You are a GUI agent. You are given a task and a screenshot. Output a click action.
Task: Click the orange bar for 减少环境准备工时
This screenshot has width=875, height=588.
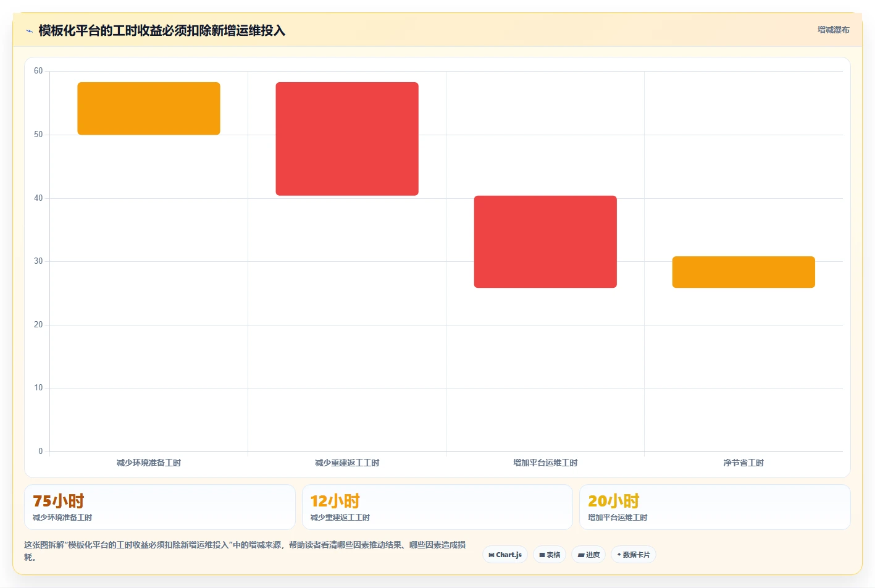pos(149,108)
